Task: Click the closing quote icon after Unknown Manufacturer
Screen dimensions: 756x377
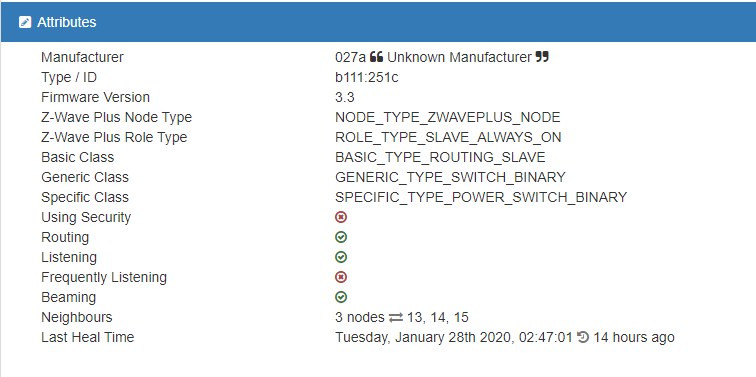Action: tap(542, 57)
